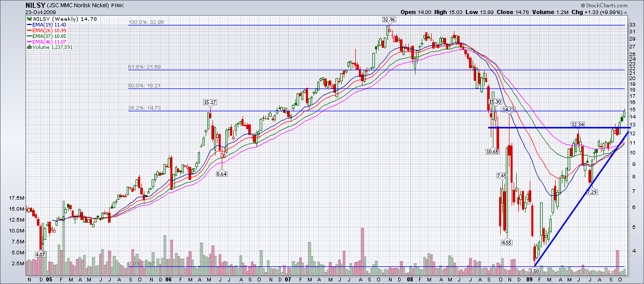Click the PINK exchange label
This screenshot has width=644, height=284.
[118, 6]
